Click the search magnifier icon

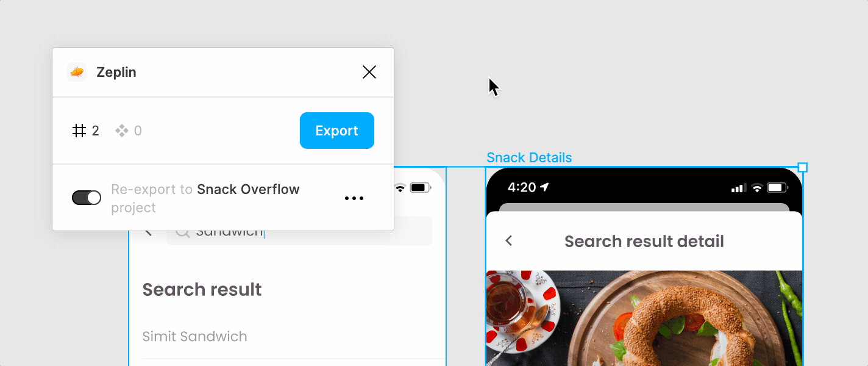(x=182, y=232)
